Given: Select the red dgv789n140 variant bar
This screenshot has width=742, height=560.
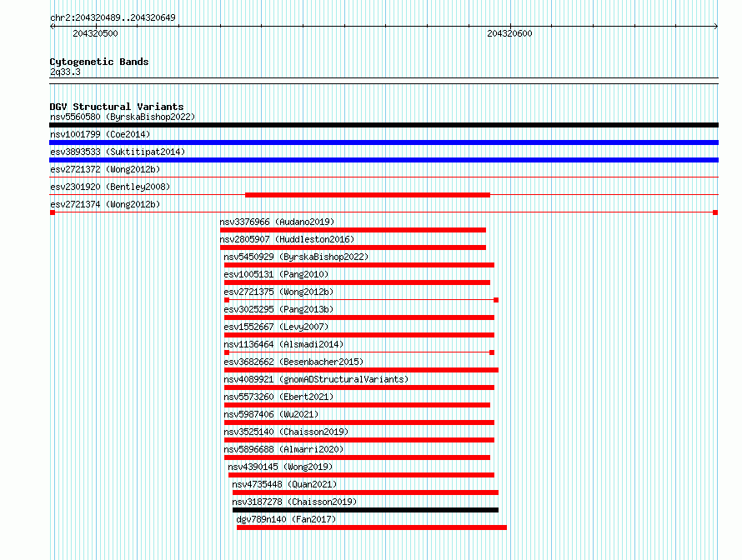Looking at the screenshot, I should [372, 527].
